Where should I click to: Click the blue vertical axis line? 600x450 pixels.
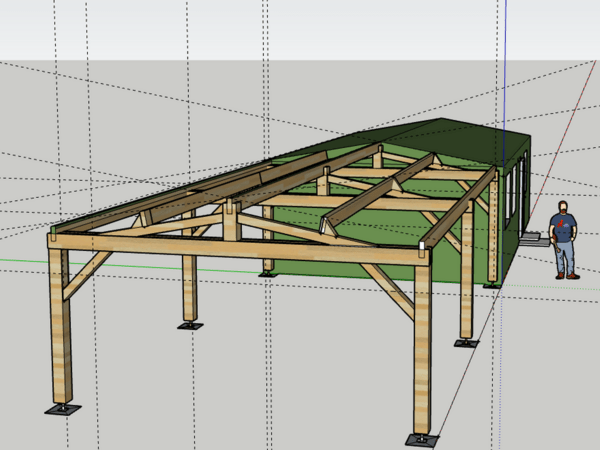506,60
